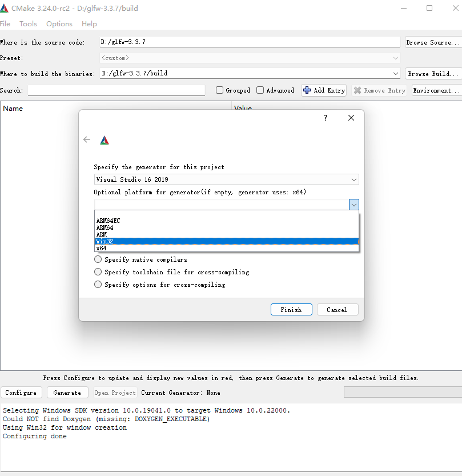462x476 pixels.
Task: Click the Generate button
Action: tap(67, 393)
